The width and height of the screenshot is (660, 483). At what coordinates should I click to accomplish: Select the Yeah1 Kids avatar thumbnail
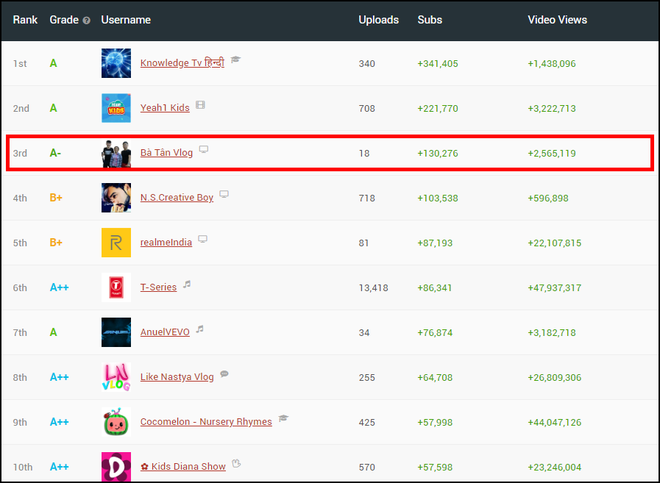pos(116,108)
